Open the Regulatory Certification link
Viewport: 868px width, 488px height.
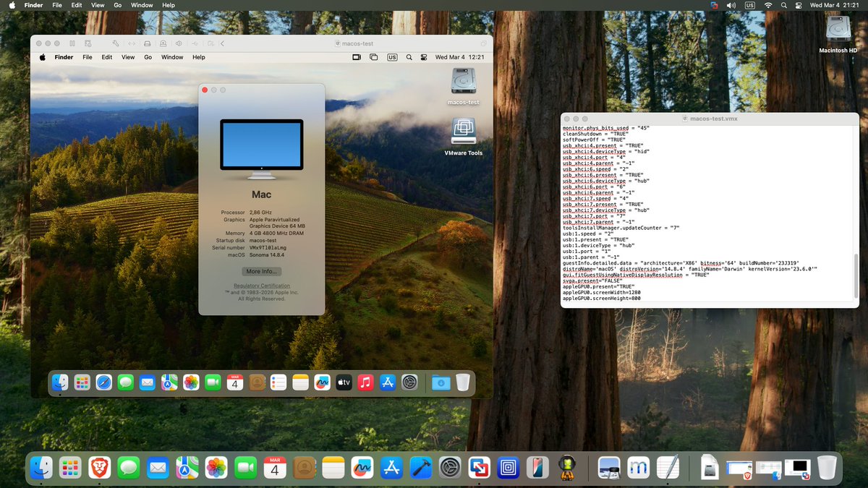261,286
